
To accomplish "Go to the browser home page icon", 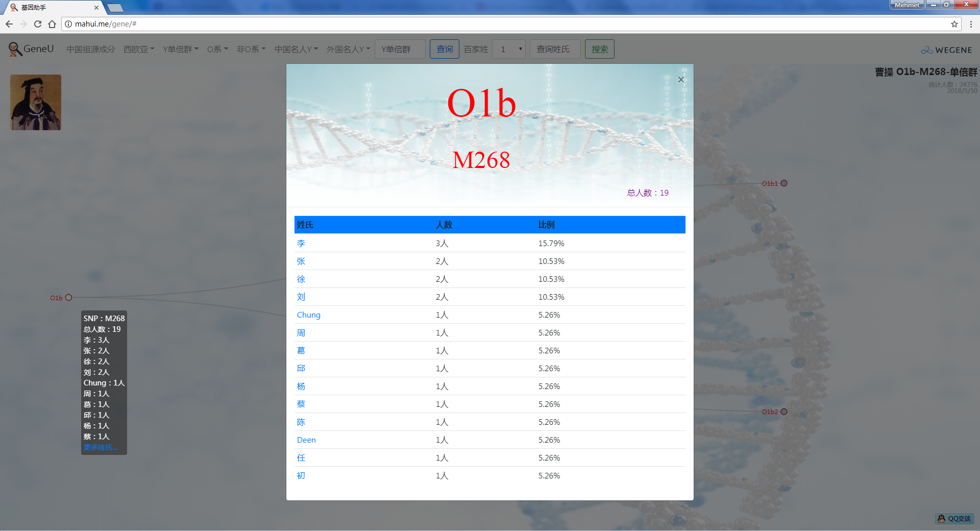I will (52, 24).
